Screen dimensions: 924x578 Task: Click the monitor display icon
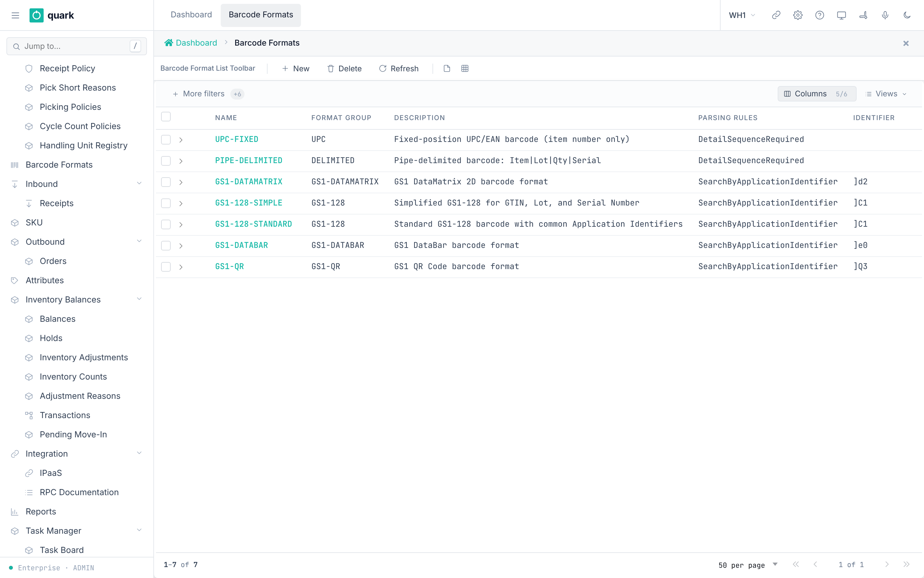(841, 15)
